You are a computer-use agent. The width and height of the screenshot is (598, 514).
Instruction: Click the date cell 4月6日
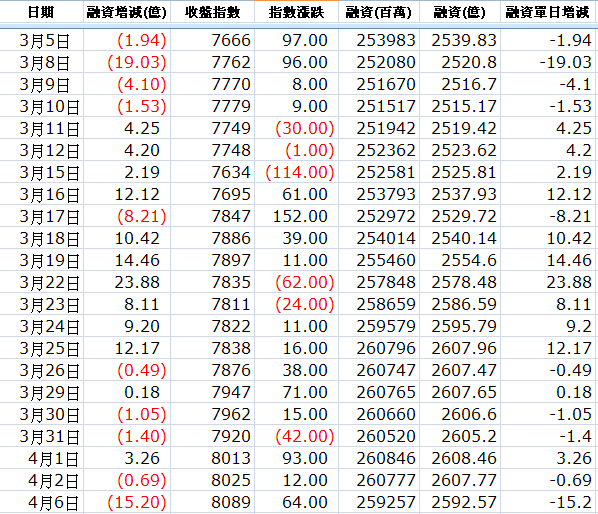point(41,502)
